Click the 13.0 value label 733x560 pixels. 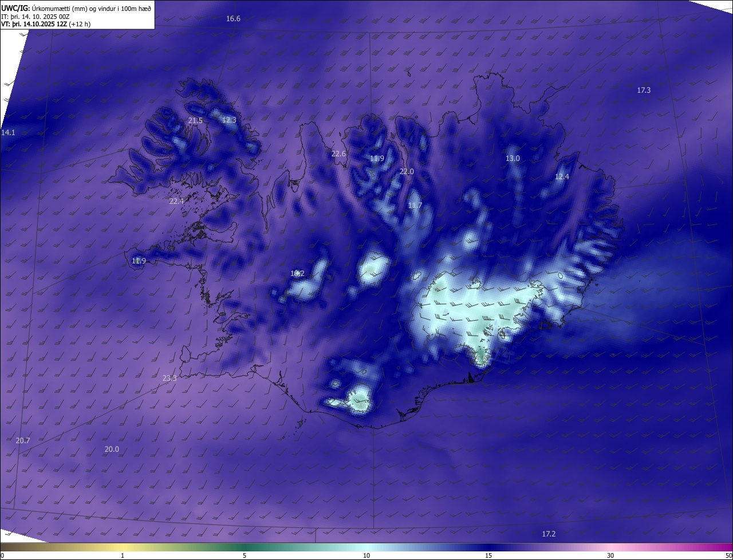513,159
